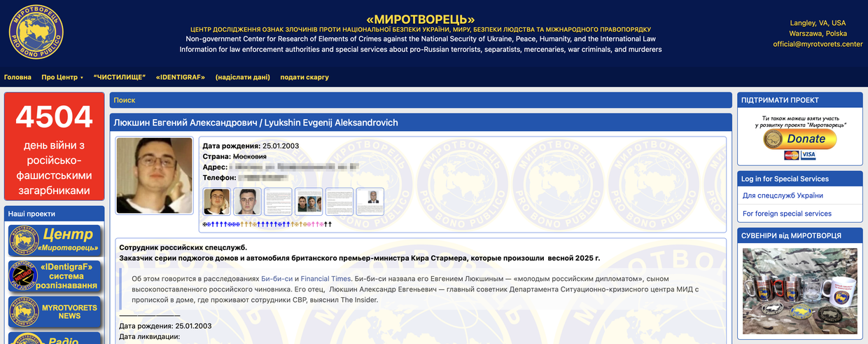Screen dimensions: 868x344
Task: Click the Поиск breadcrumb link
Action: pos(125,100)
